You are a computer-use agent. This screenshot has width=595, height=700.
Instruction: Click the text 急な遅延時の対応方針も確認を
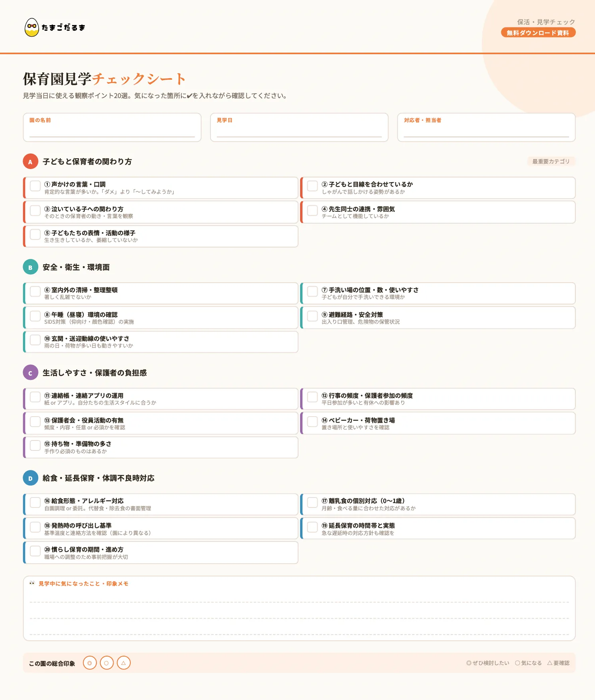[358, 533]
